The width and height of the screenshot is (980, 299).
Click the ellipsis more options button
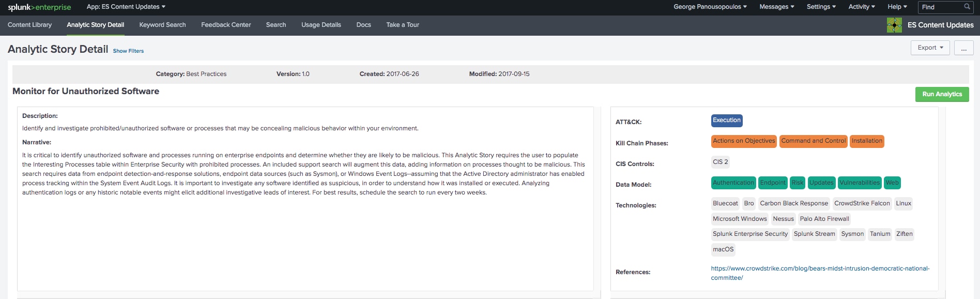[x=963, y=48]
